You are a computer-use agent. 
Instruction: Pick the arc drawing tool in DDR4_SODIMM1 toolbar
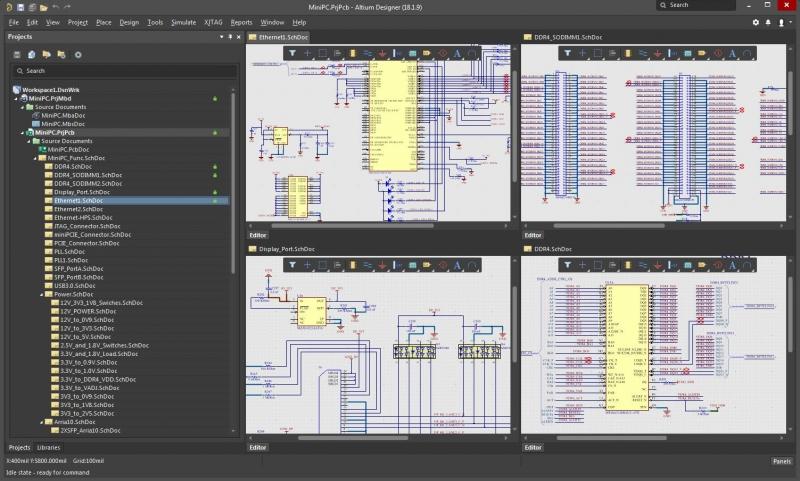click(x=747, y=53)
